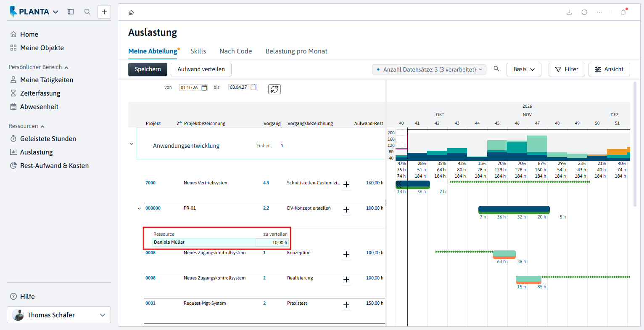Image resolution: width=644 pixels, height=330 pixels.
Task: Open project link 7000
Action: click(150, 183)
